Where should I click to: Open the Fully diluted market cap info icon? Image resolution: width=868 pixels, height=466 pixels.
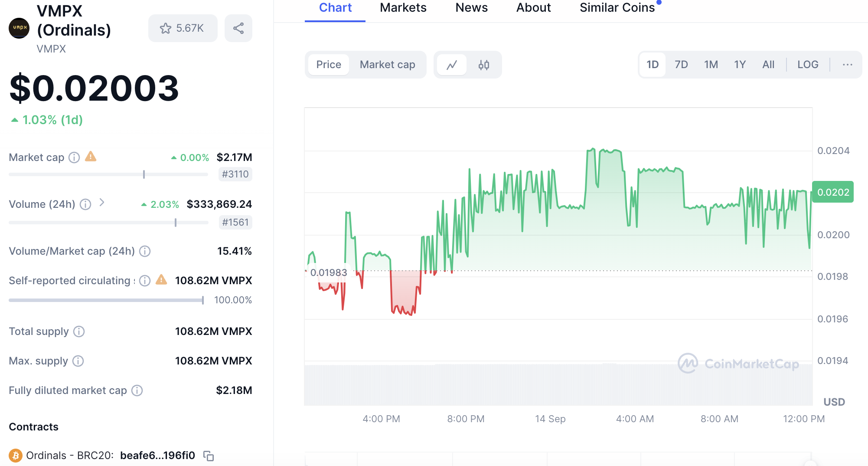pyautogui.click(x=137, y=391)
